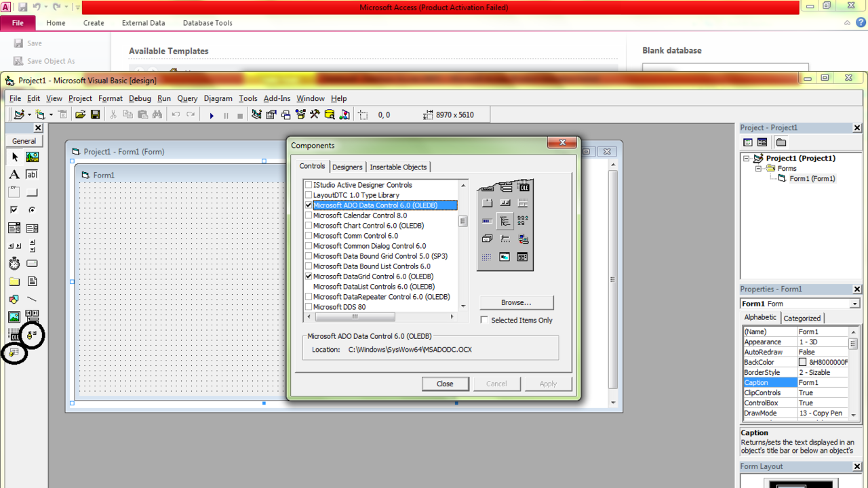Check Microsoft Chart Control 6.0
The image size is (868, 488).
[309, 226]
